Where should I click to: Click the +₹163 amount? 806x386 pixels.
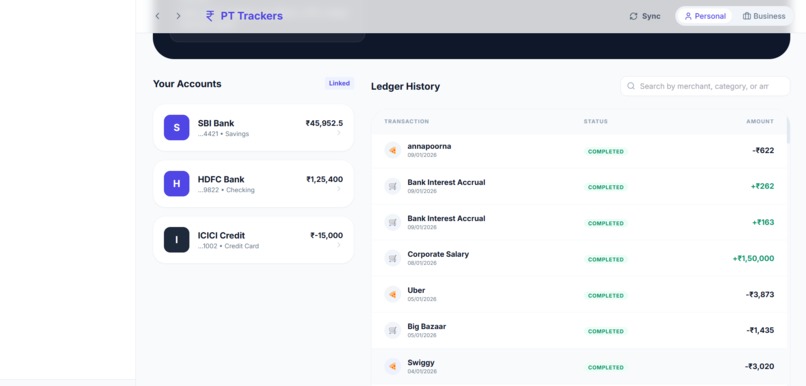click(x=763, y=222)
